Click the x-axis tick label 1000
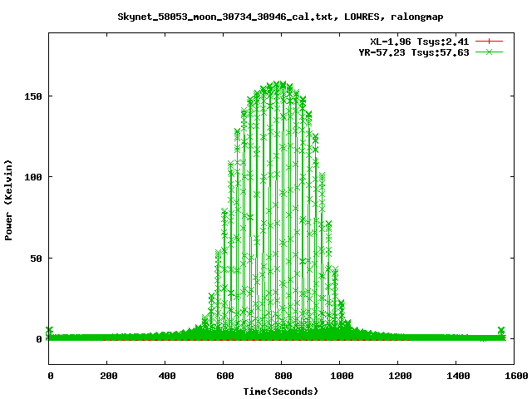 point(342,376)
